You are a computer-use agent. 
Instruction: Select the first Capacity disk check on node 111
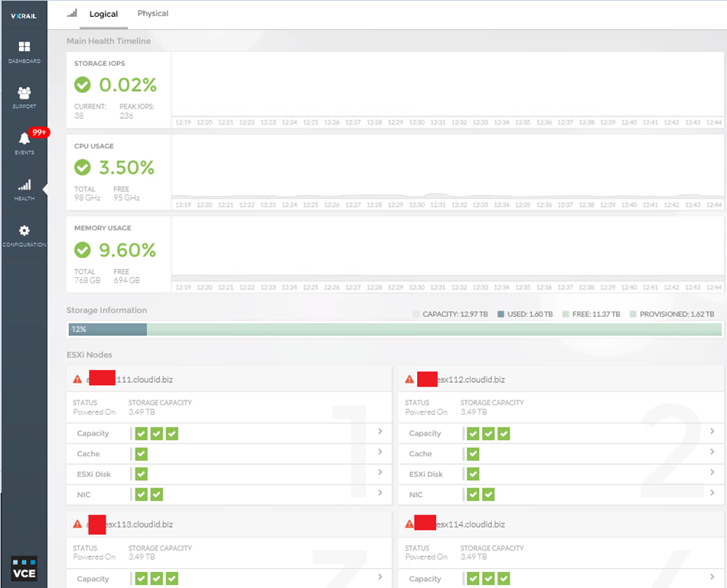tap(142, 433)
